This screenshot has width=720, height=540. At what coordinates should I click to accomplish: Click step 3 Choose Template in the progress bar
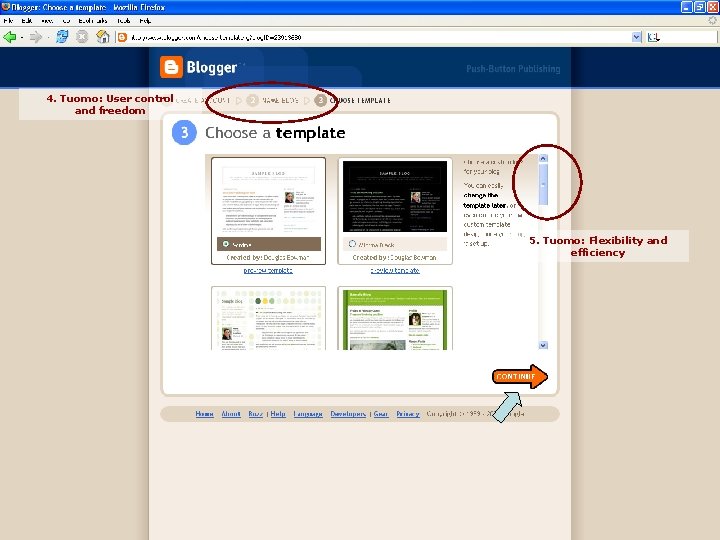pyautogui.click(x=352, y=100)
